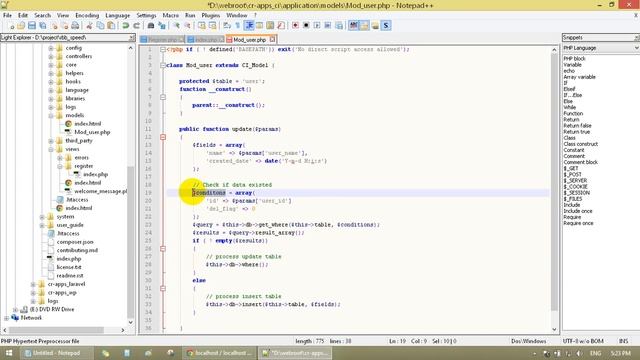The width and height of the screenshot is (640, 360).
Task: Open the PHP Language snippets combo box
Action: coord(601,48)
